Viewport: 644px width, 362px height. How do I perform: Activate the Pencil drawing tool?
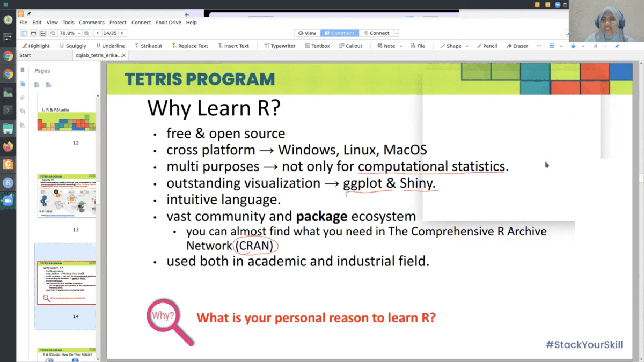[486, 46]
